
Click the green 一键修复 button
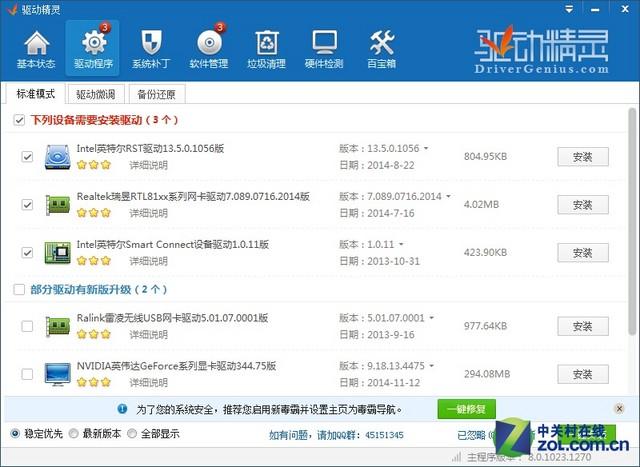point(467,409)
